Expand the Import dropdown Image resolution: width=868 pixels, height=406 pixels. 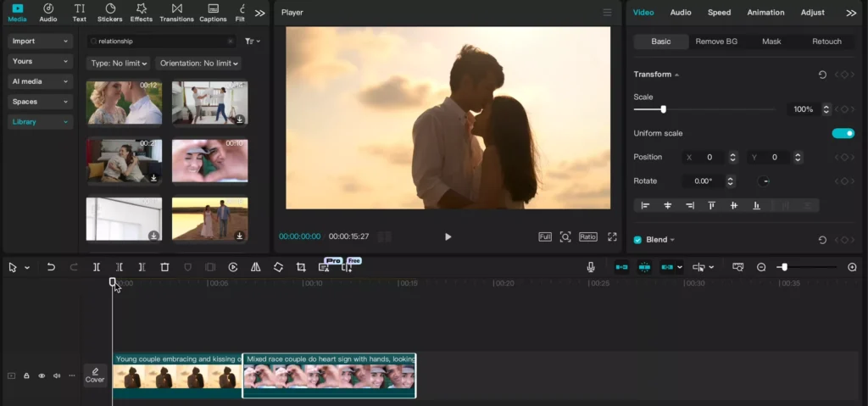pyautogui.click(x=40, y=41)
